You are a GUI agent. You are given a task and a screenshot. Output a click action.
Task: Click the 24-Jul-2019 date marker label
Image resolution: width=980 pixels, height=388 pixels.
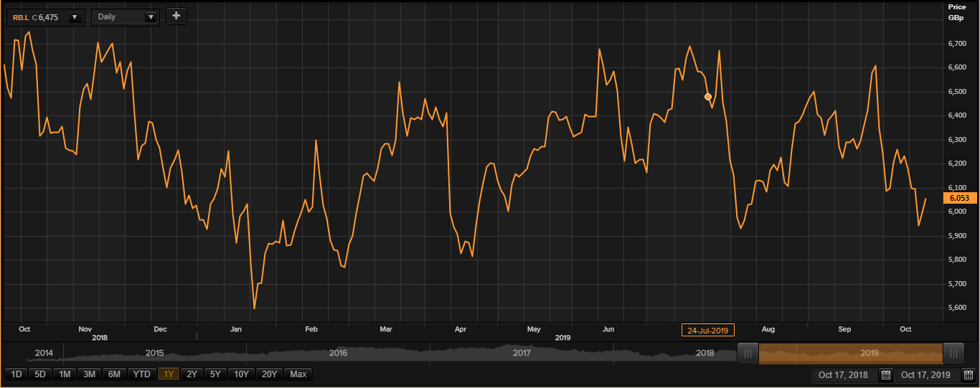(x=707, y=330)
